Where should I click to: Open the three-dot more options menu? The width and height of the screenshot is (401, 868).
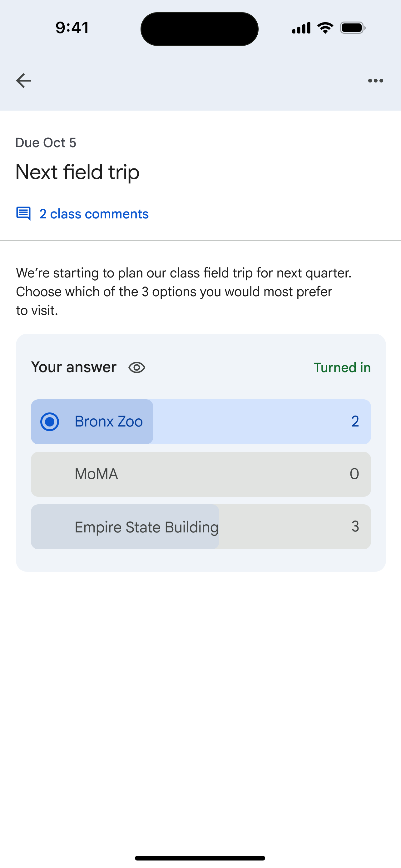(375, 81)
